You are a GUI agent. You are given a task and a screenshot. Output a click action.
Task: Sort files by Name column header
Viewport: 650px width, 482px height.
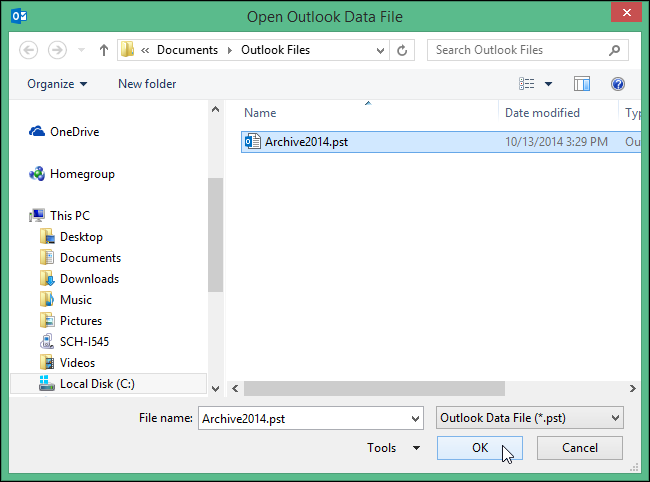point(261,113)
